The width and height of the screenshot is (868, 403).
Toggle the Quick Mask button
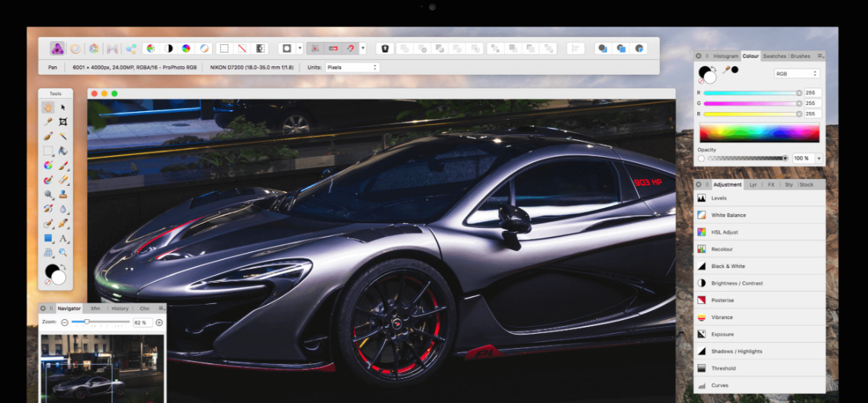[287, 49]
